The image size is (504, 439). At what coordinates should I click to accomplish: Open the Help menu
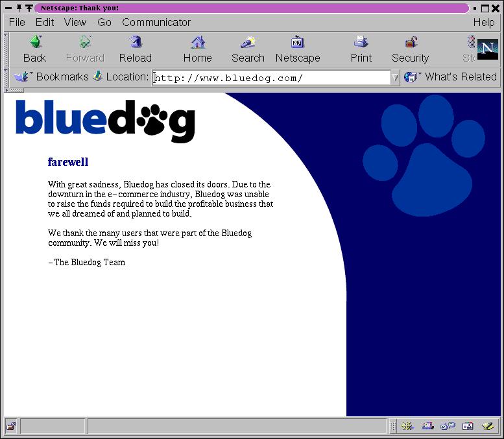click(484, 22)
